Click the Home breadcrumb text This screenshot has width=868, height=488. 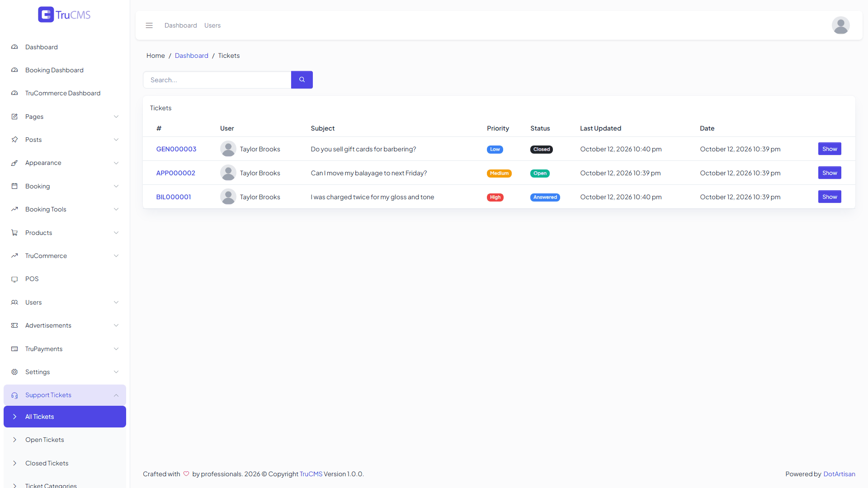click(x=156, y=56)
